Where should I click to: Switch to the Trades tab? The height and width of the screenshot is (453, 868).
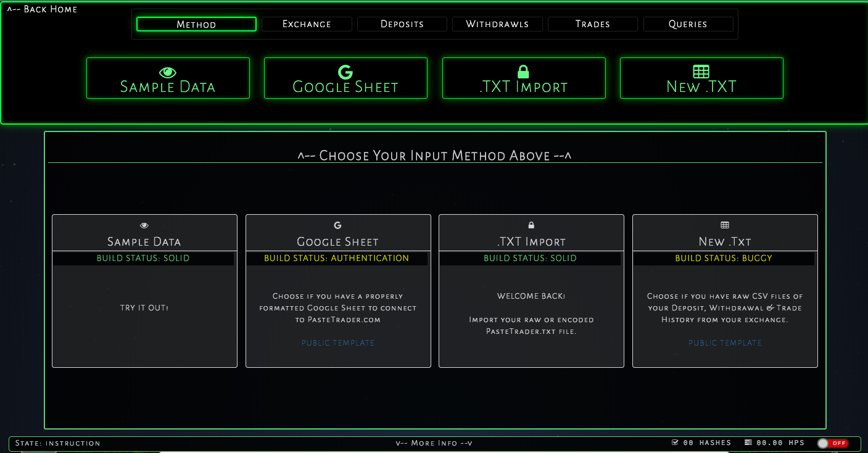pos(593,24)
